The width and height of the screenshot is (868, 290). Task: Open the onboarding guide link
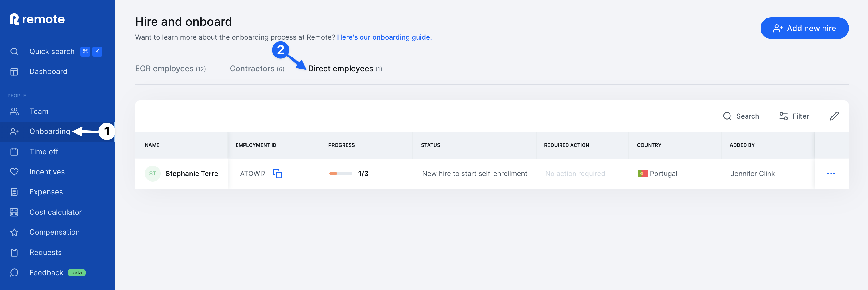point(384,37)
